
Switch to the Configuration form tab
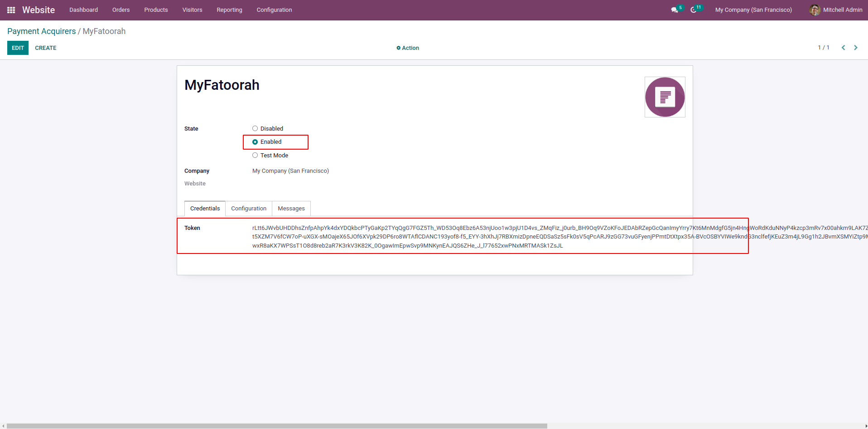[x=249, y=209]
